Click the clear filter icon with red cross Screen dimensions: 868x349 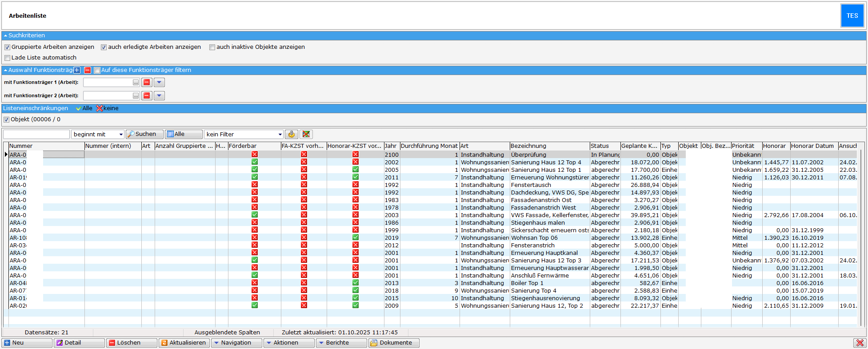coord(306,134)
